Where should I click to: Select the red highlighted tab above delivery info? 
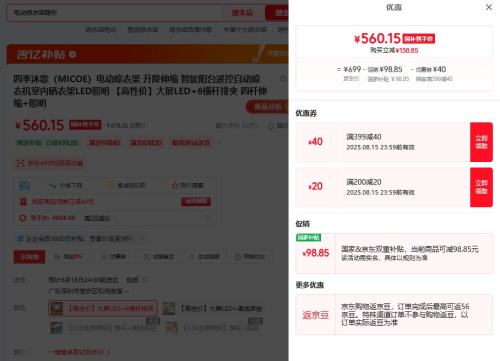click(29, 257)
